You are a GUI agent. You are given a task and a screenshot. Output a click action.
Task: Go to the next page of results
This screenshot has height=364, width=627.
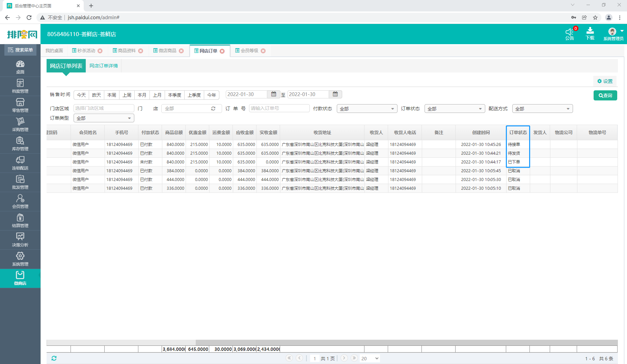tap(344, 358)
